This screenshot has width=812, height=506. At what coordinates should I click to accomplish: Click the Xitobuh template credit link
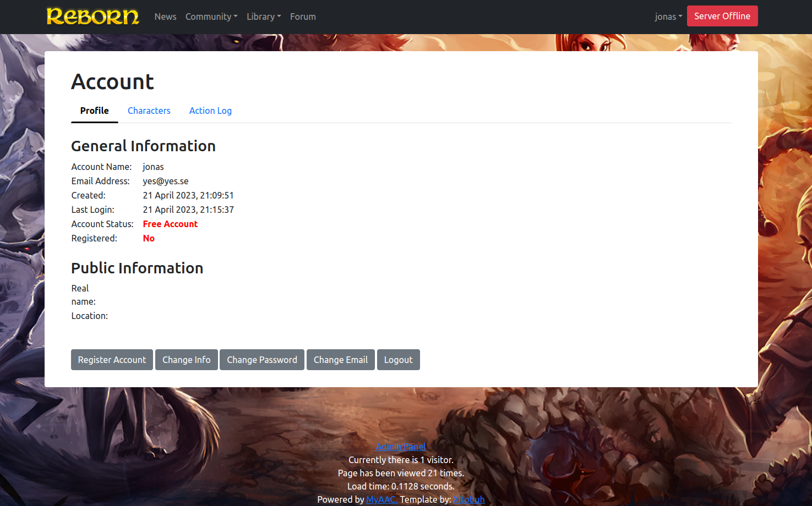point(468,499)
